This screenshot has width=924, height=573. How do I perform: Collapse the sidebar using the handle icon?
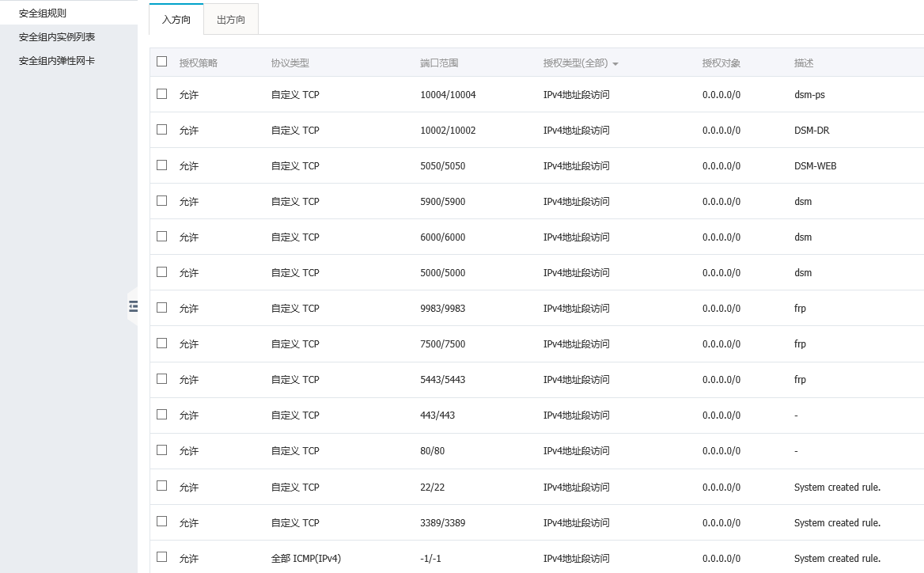click(x=133, y=306)
